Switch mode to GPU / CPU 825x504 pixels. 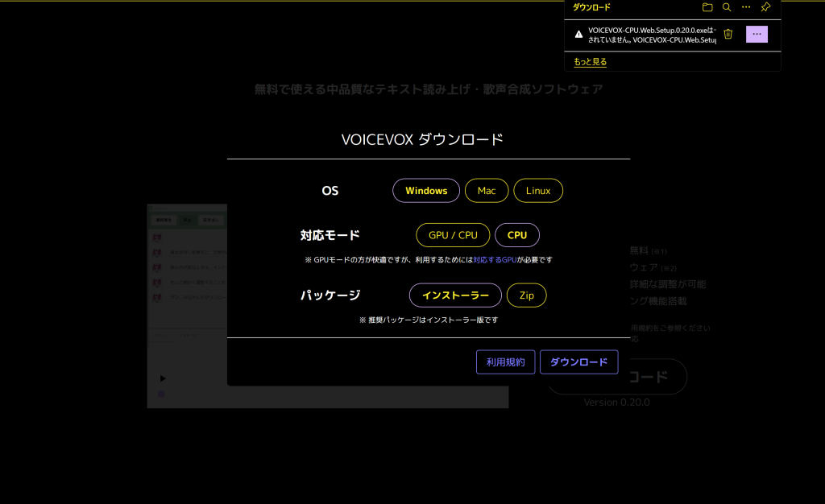(453, 235)
